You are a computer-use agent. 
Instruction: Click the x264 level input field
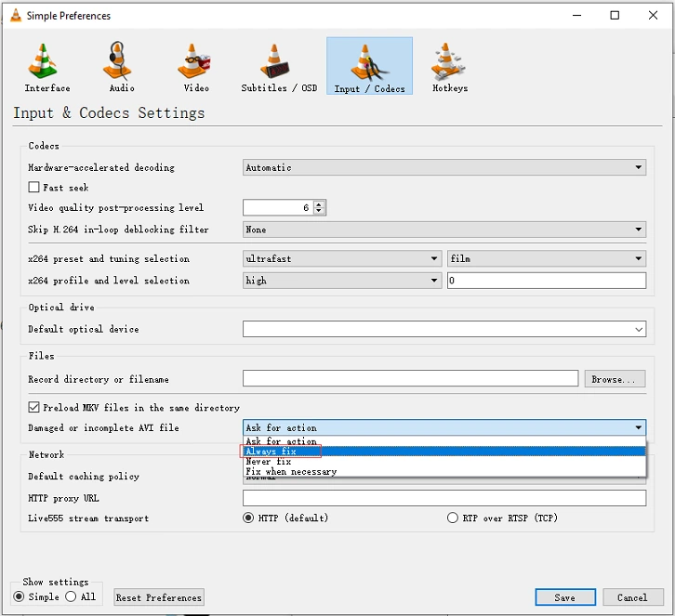tap(547, 281)
